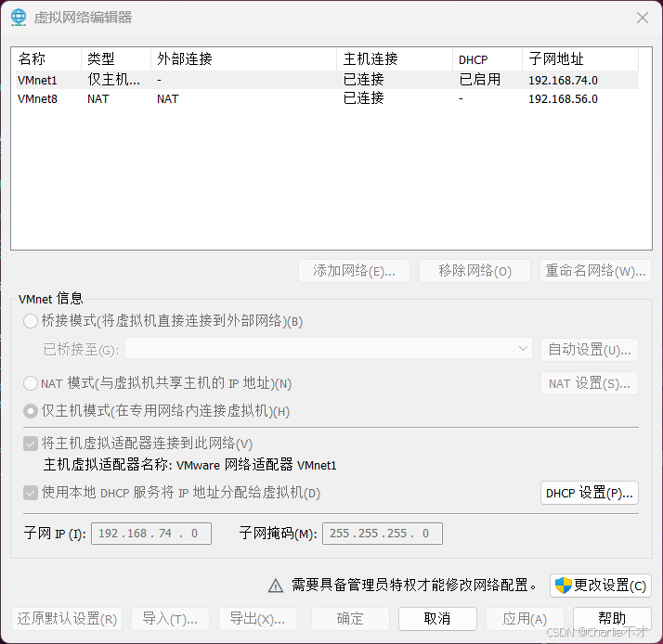Click the 子网掩码 input field
663x644 pixels.
pos(383,534)
